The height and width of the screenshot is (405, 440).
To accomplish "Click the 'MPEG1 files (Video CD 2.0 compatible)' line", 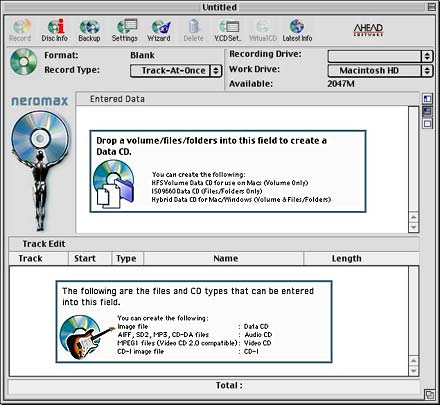I will [x=177, y=343].
